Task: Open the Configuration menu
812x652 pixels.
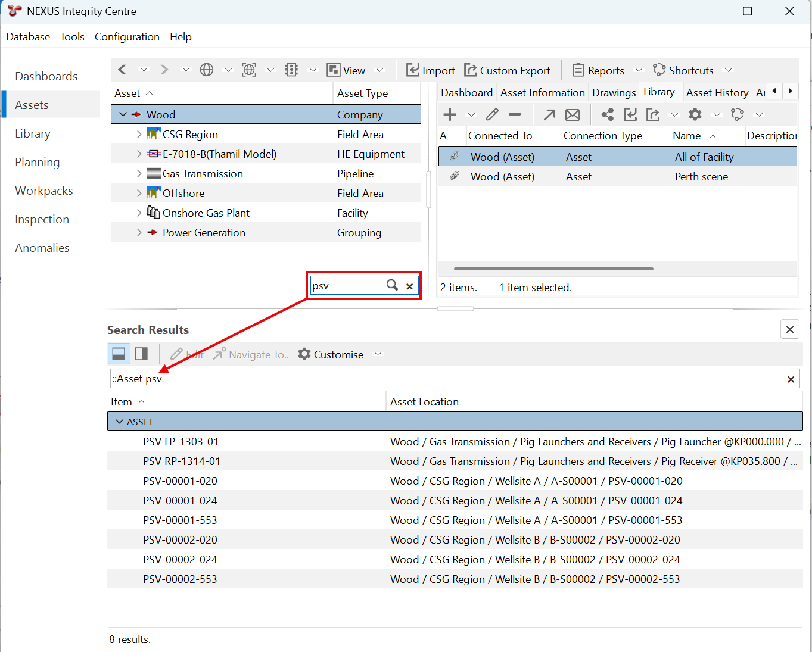Action: pyautogui.click(x=127, y=37)
